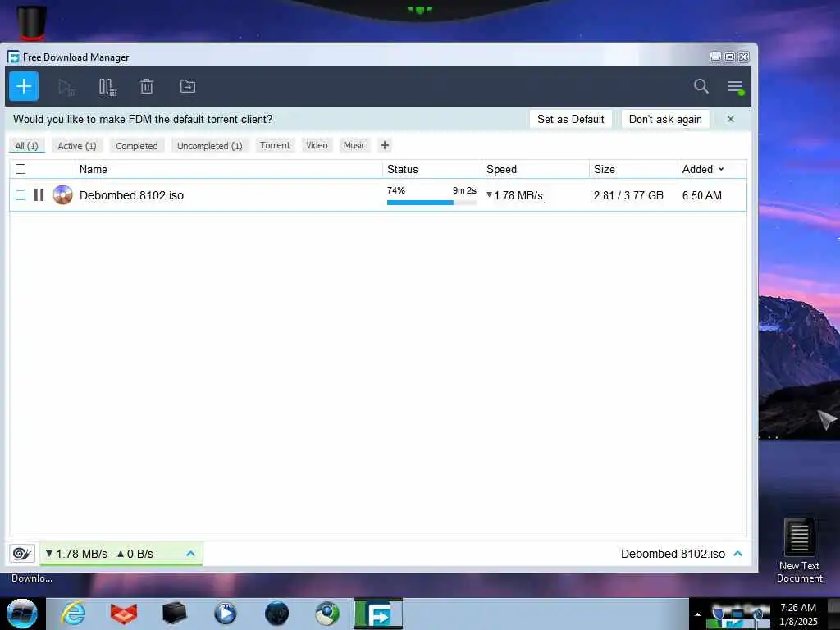Check the Debombed 8102.iso row checkbox
Screen dimensions: 840x630
(x=21, y=195)
